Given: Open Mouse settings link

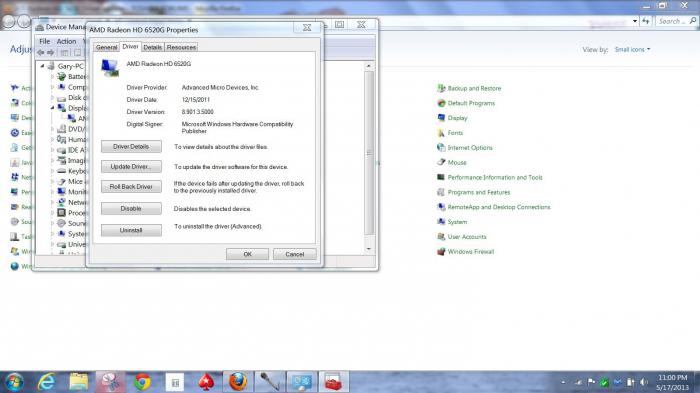Looking at the screenshot, I should (x=457, y=163).
